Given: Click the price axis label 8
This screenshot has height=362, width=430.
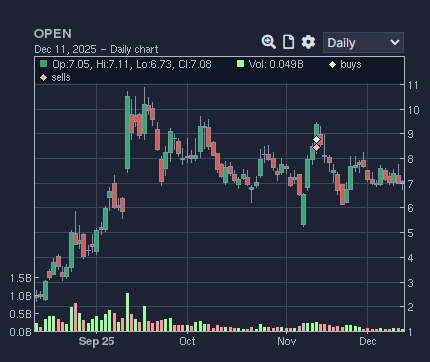Looking at the screenshot, I should click(411, 159).
